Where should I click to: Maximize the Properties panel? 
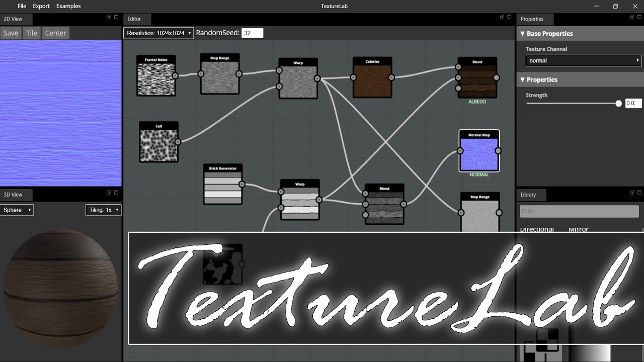(640, 17)
